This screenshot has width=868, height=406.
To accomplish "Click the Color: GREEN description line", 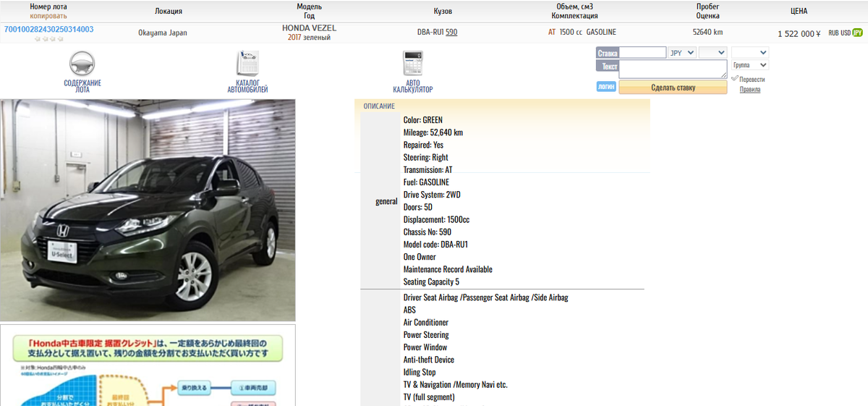I will [x=423, y=120].
